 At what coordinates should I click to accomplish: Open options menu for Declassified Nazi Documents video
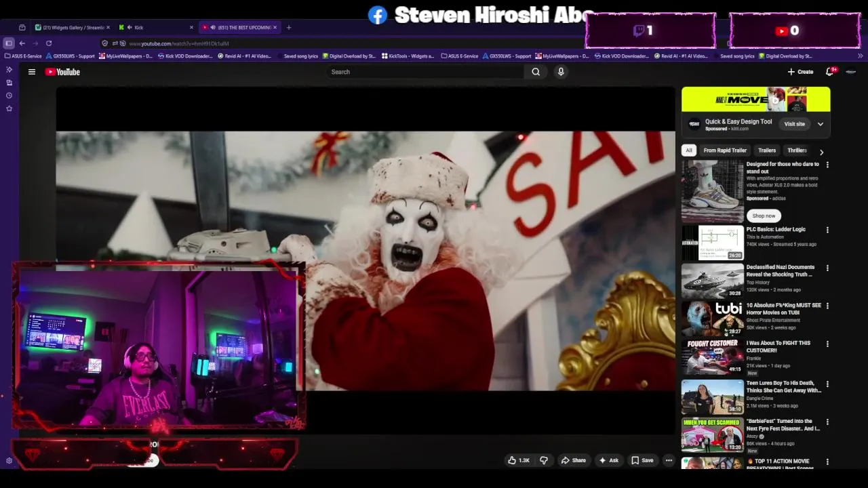click(827, 268)
